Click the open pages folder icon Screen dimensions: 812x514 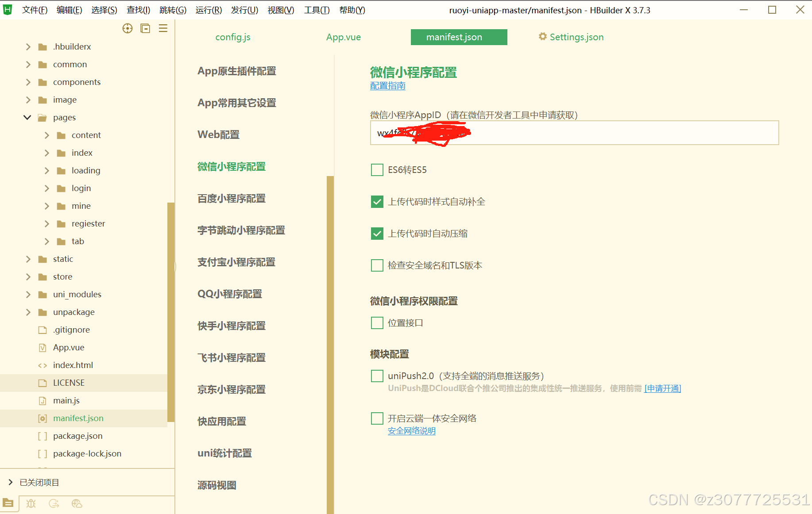click(43, 118)
